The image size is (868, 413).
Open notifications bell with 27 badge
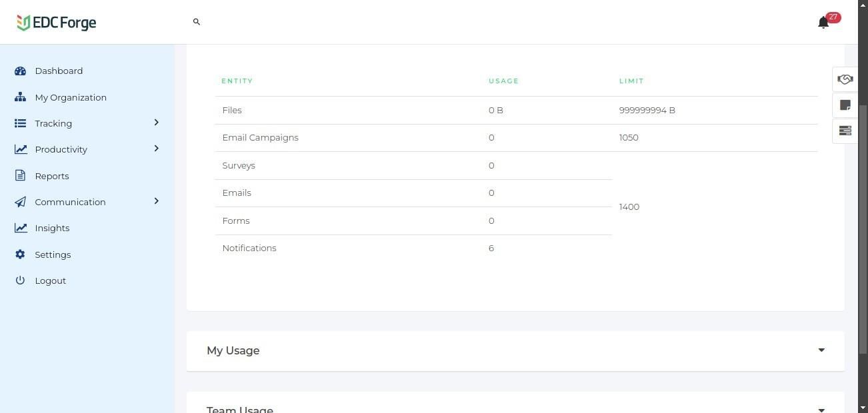(x=824, y=23)
